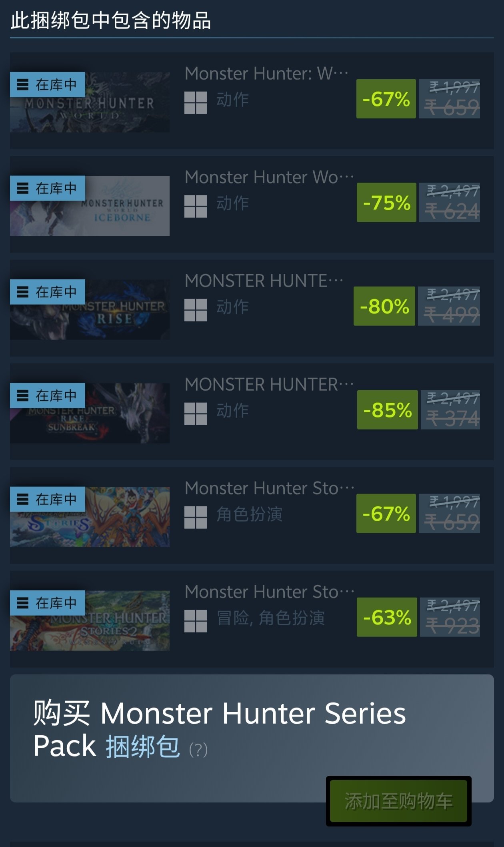Open Rise Sunbreak capsule image
The image size is (504, 847).
[x=90, y=413]
